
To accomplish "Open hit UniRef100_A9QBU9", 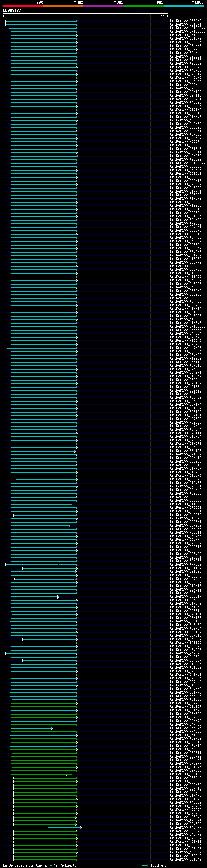I will 186,63.
